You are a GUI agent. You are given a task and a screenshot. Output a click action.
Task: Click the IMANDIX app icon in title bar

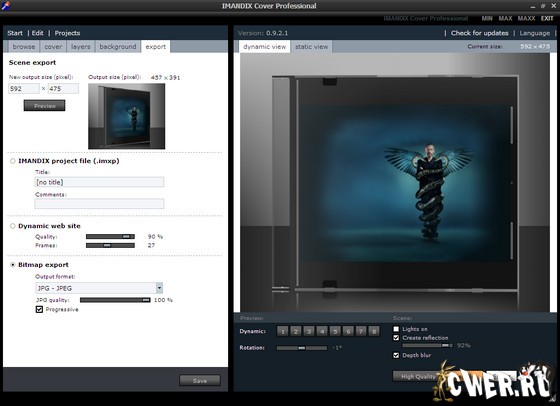(5, 5)
